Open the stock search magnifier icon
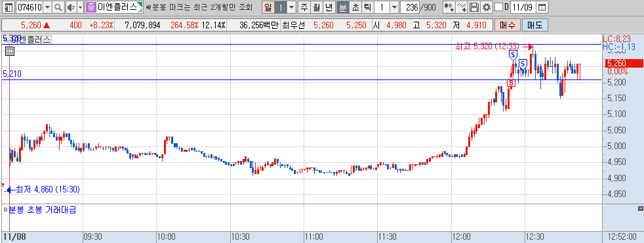This screenshot has width=644, height=243. coord(59,7)
